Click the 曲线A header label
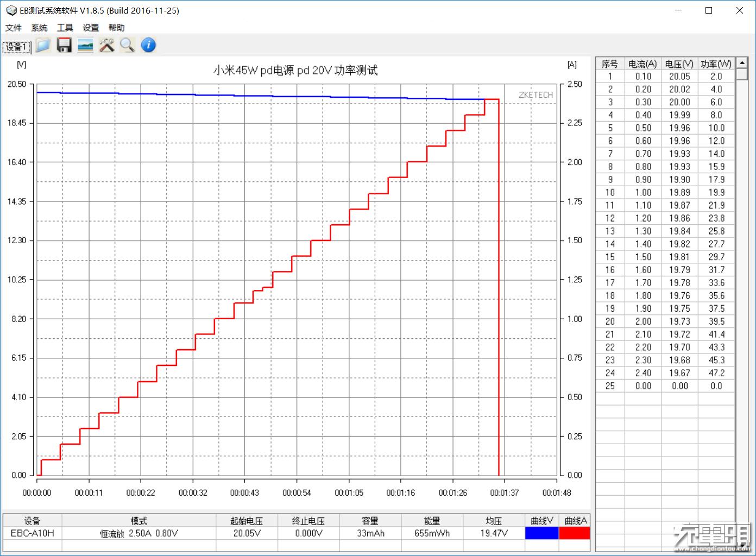The width and height of the screenshot is (756, 556). coord(576,521)
